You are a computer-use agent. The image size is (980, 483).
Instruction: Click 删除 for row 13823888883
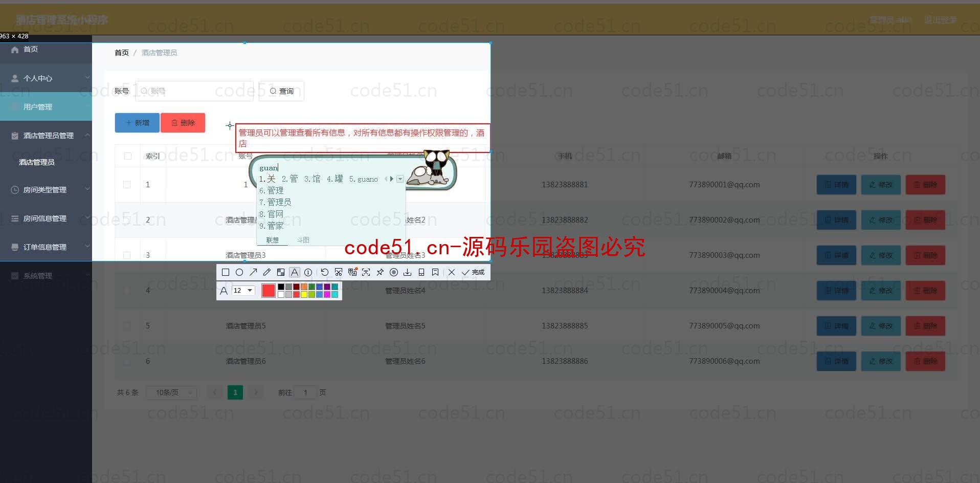(x=925, y=255)
